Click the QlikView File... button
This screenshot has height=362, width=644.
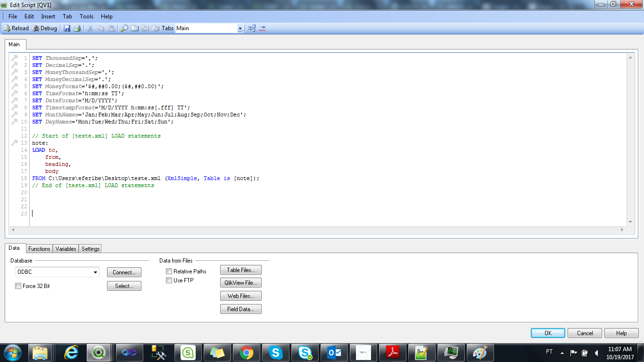click(241, 283)
